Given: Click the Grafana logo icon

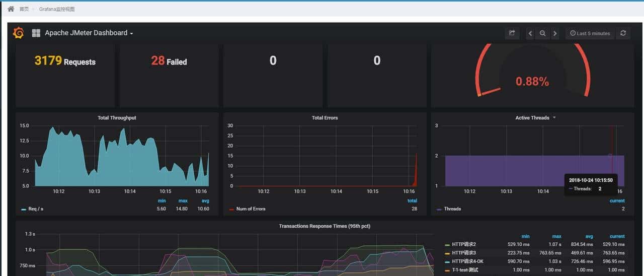Looking at the screenshot, I should 19,33.
